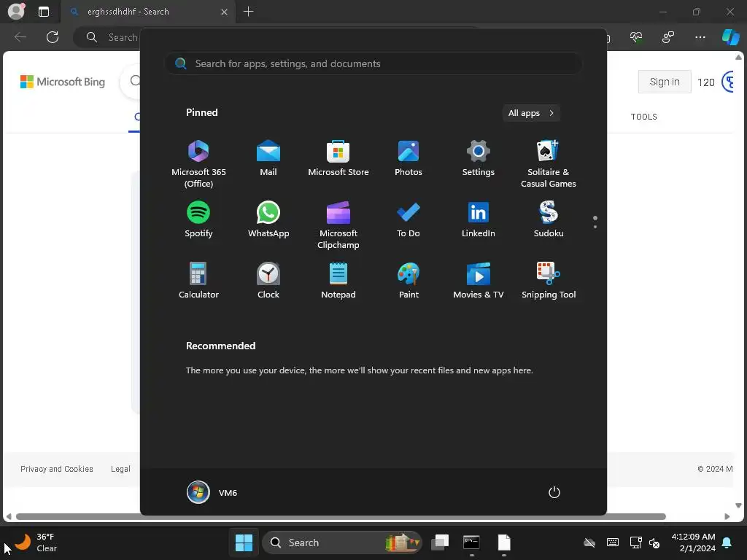Open the VM6 user account menu

click(x=212, y=492)
